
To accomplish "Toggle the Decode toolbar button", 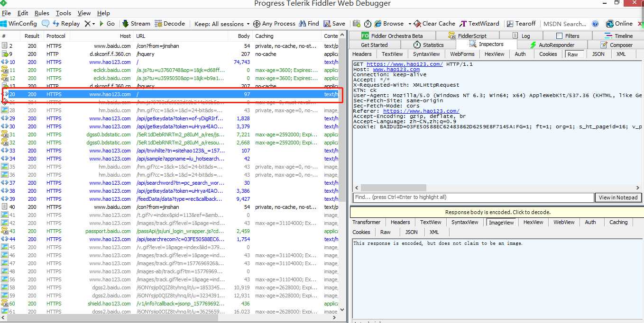I will 170,23.
